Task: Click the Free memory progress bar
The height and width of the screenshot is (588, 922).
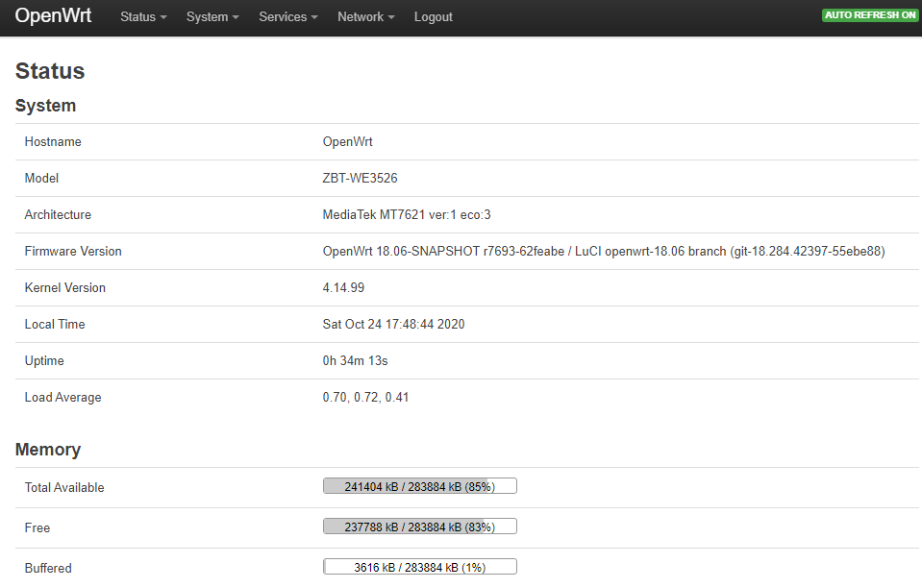Action: [420, 527]
